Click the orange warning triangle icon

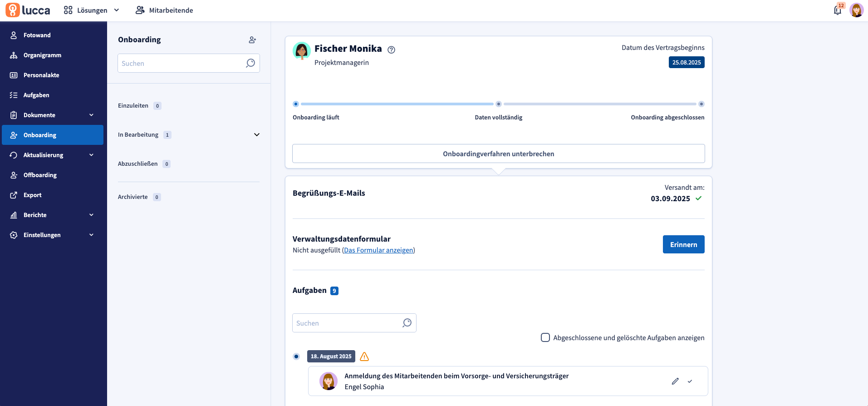click(x=364, y=356)
